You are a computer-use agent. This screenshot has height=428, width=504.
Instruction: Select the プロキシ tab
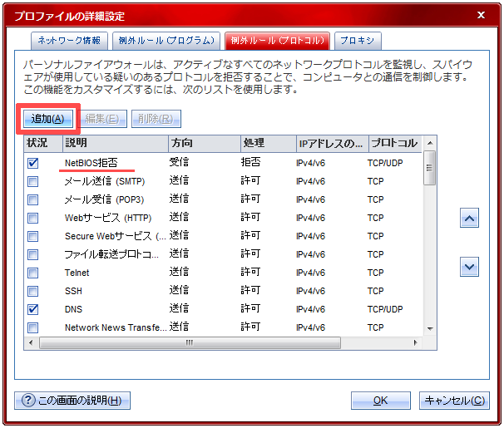pyautogui.click(x=358, y=40)
